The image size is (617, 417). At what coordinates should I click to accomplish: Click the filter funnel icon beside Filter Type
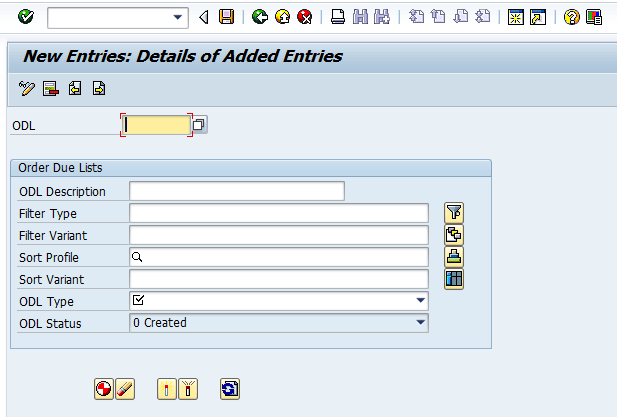click(454, 212)
